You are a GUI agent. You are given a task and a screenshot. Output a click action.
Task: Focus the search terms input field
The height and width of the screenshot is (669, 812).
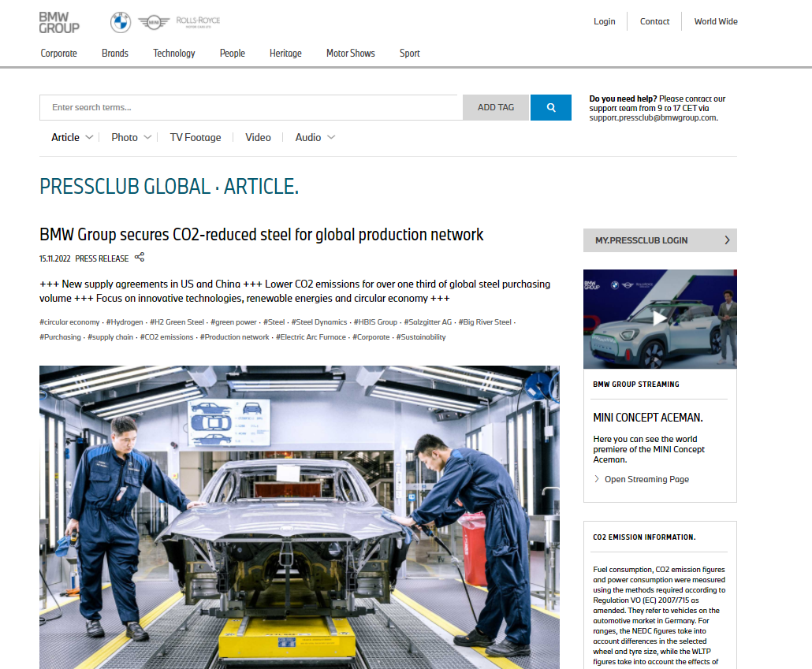coord(251,107)
